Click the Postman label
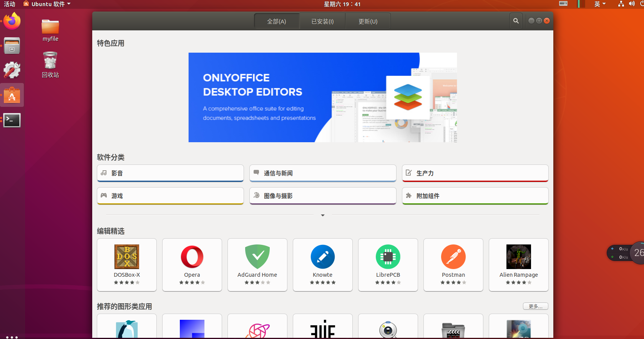 click(453, 275)
